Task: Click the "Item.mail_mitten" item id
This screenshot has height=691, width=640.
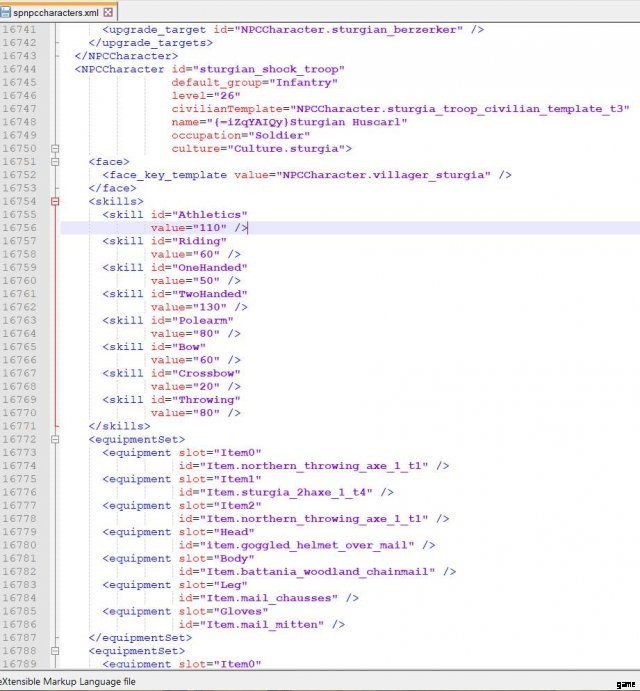Action: (x=262, y=624)
